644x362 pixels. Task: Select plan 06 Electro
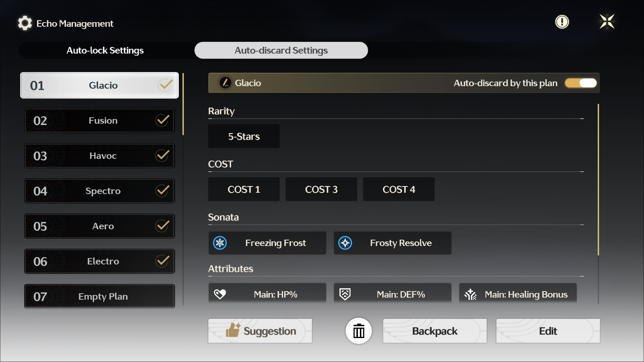pyautogui.click(x=99, y=261)
